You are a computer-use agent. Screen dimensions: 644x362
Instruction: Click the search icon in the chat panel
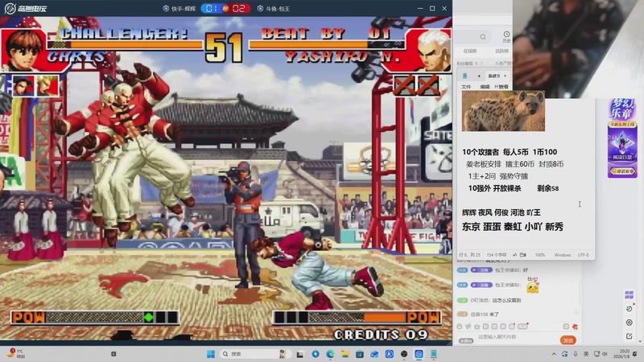(483, 37)
